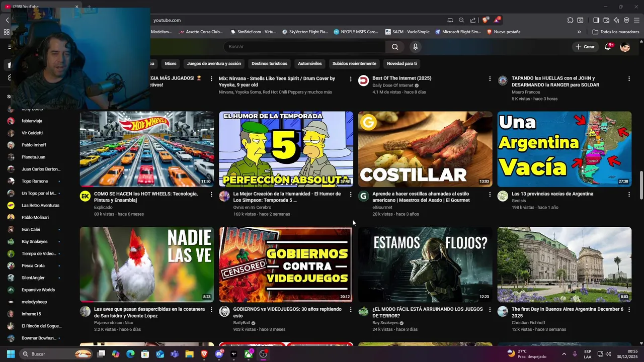Click the YouTube Buscar search field

304,47
